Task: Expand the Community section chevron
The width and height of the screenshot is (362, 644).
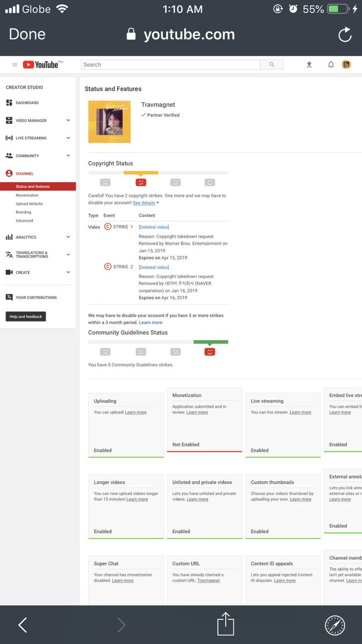Action: point(68,156)
